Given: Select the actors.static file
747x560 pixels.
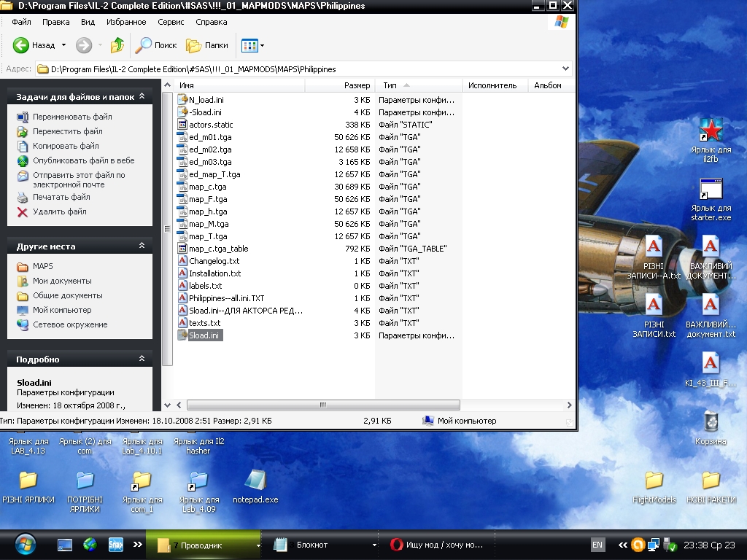Looking at the screenshot, I should click(x=210, y=125).
